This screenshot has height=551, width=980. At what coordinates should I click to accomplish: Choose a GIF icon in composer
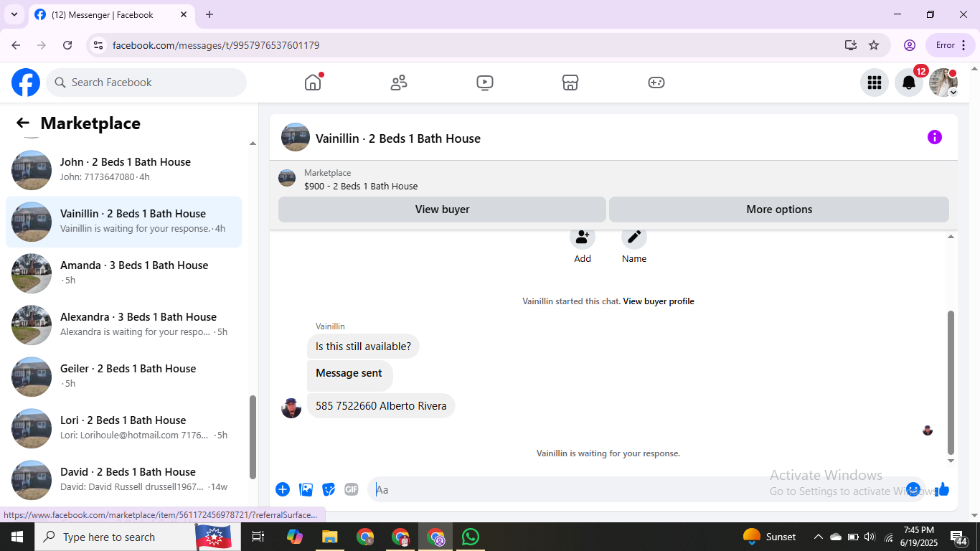pyautogui.click(x=352, y=489)
